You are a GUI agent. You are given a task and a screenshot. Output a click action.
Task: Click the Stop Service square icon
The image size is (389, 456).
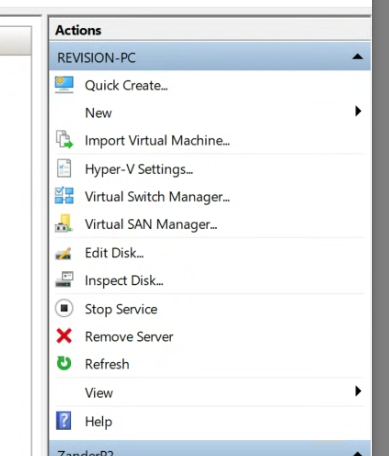64,308
